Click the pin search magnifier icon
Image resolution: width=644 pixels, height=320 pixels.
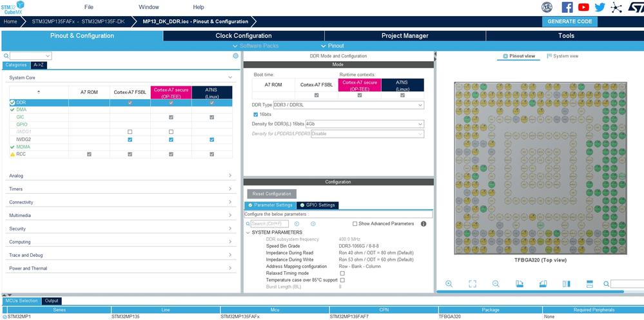point(606,284)
